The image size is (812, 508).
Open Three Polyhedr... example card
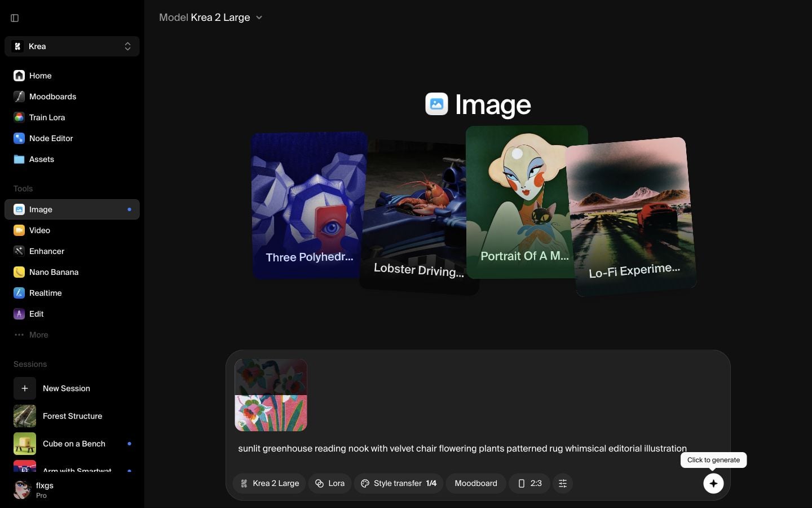coord(309,205)
